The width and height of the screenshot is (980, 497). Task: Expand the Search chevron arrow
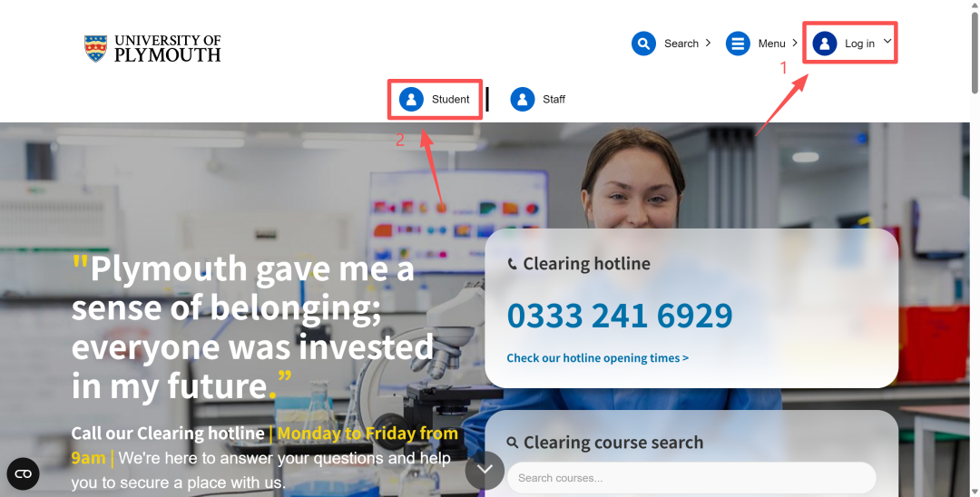click(709, 43)
